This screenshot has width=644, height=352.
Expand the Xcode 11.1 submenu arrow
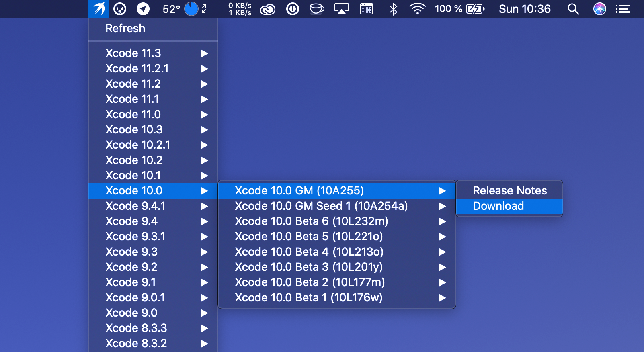point(204,99)
